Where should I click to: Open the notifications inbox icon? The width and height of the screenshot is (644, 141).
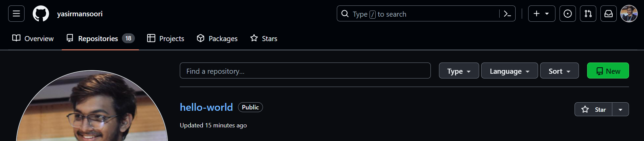[x=609, y=14]
